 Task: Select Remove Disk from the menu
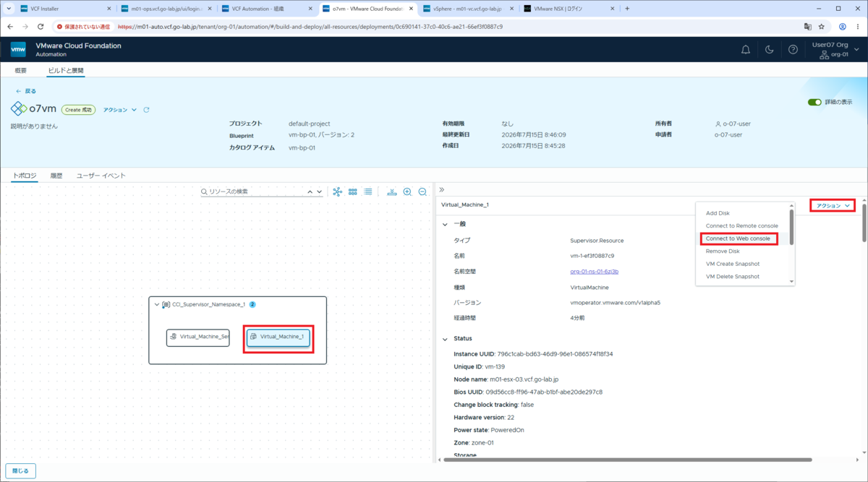(x=723, y=251)
